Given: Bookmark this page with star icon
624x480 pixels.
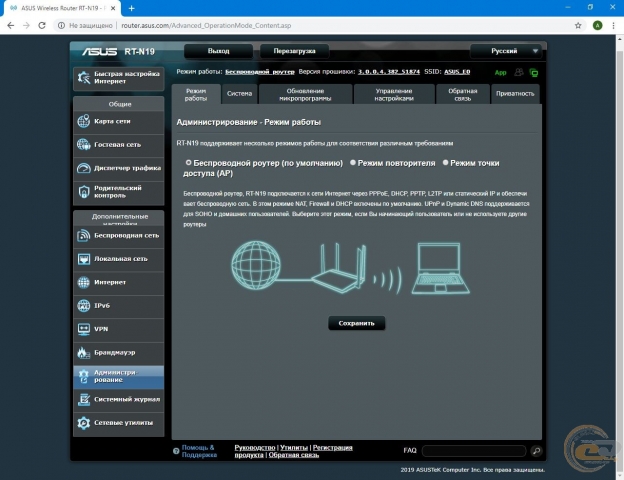Looking at the screenshot, I should click(x=578, y=25).
